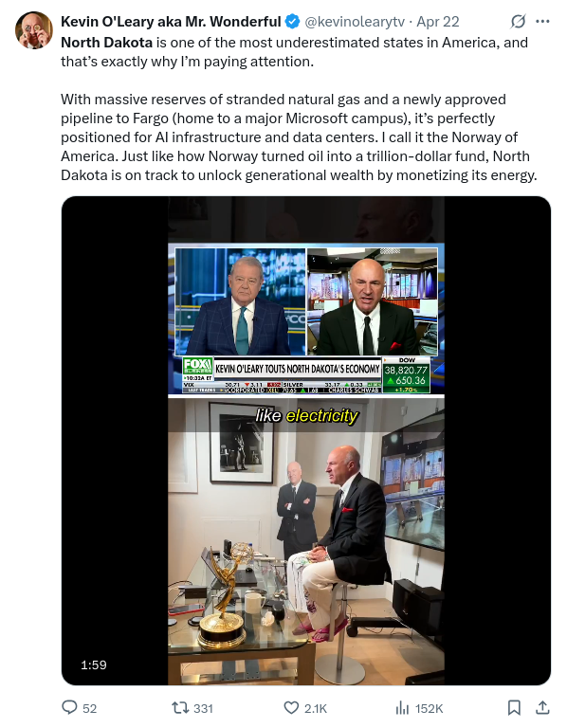Click the 52 replies count
The height and width of the screenshot is (728, 567).
pos(90,708)
